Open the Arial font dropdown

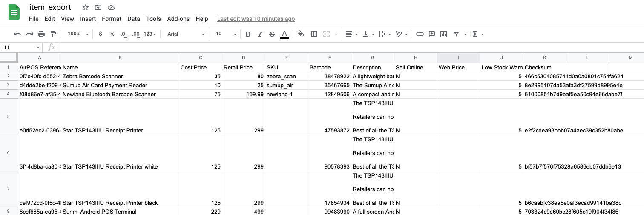click(186, 34)
